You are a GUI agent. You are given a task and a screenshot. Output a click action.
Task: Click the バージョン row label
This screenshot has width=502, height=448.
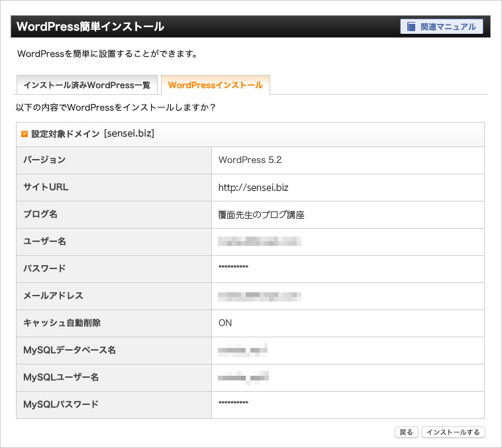coord(44,160)
